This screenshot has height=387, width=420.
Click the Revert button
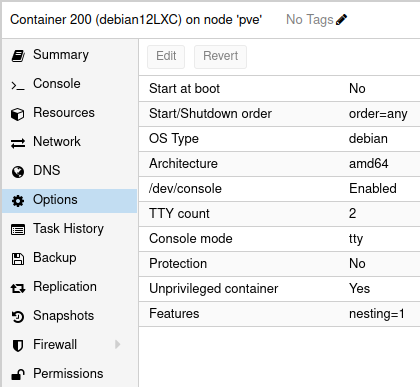click(220, 56)
